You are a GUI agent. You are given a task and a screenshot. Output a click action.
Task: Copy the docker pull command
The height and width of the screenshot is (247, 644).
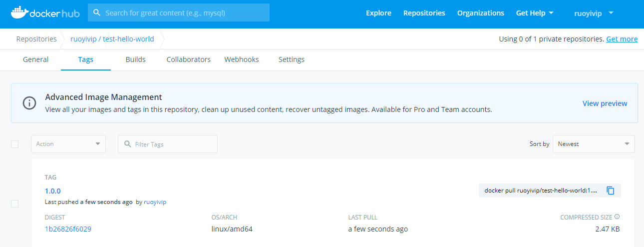click(610, 190)
